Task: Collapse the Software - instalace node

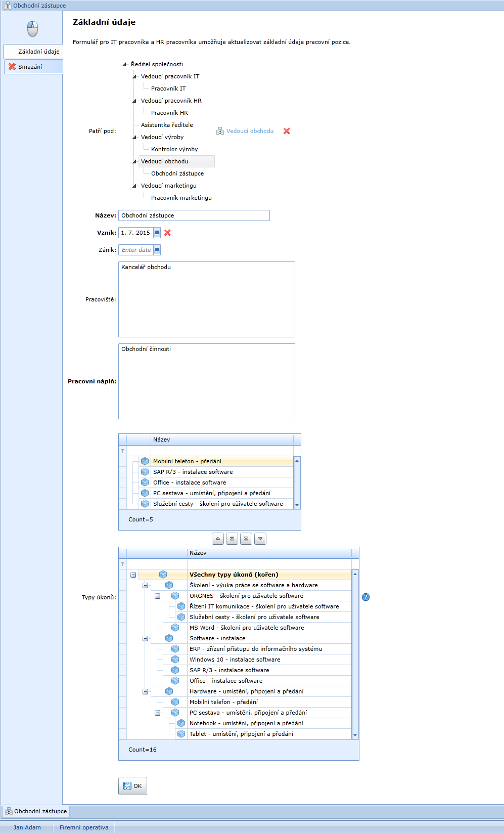Action: point(146,638)
